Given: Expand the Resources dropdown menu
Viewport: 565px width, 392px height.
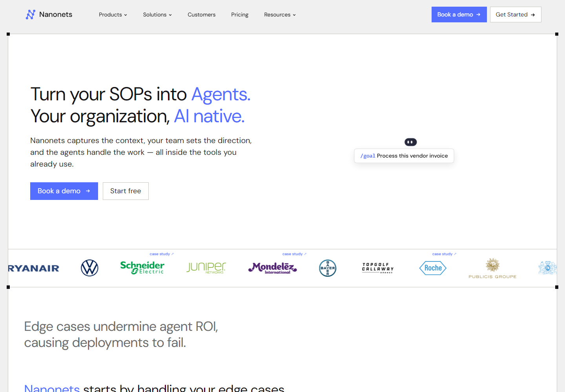Looking at the screenshot, I should [x=280, y=15].
